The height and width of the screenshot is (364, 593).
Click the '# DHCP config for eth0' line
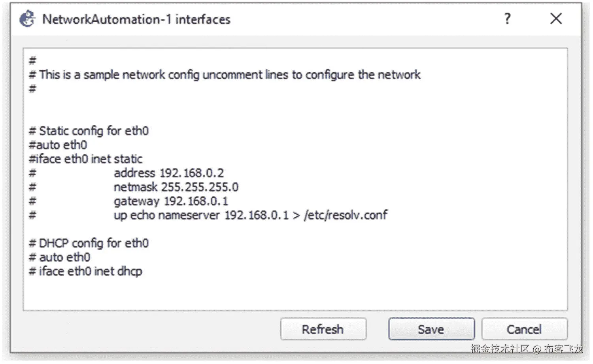[93, 243]
